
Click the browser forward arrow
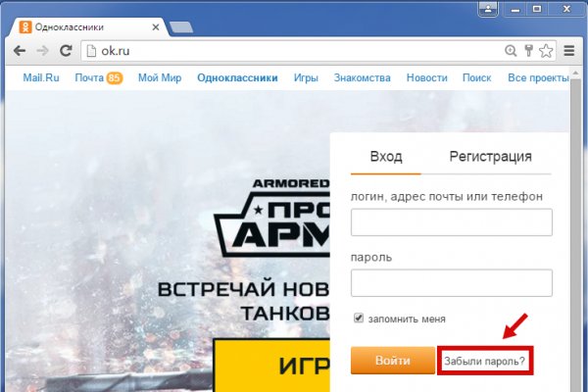pyautogui.click(x=42, y=50)
